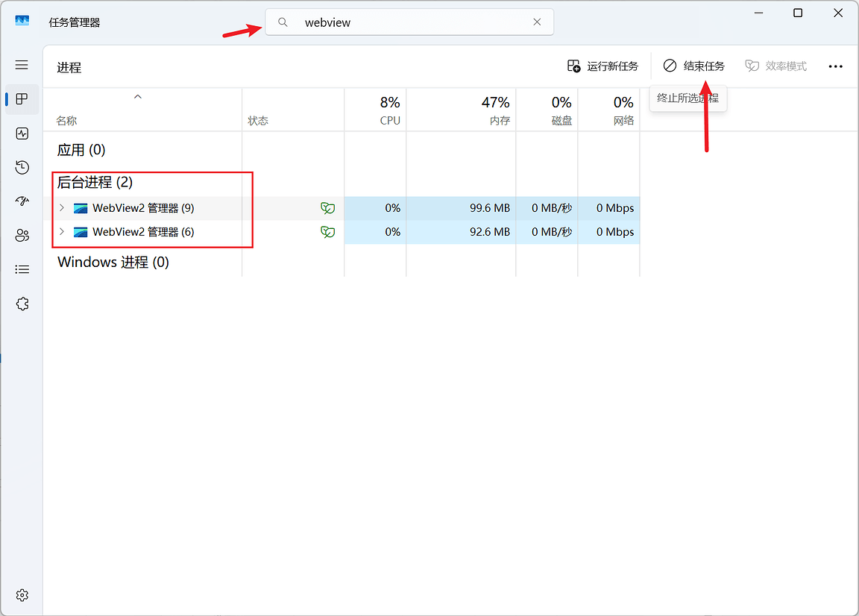Minimize the Task Manager window
The image size is (859, 616).
[759, 13]
